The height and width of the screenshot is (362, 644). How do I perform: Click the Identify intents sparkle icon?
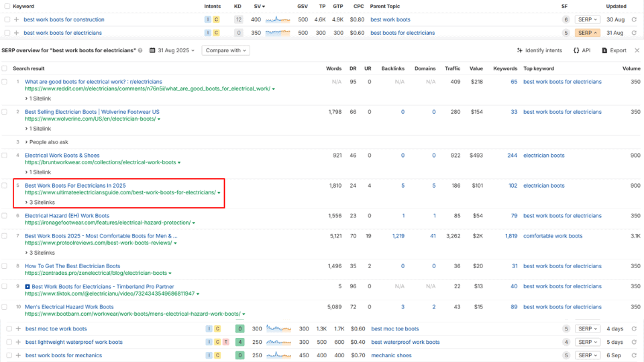[x=519, y=50]
